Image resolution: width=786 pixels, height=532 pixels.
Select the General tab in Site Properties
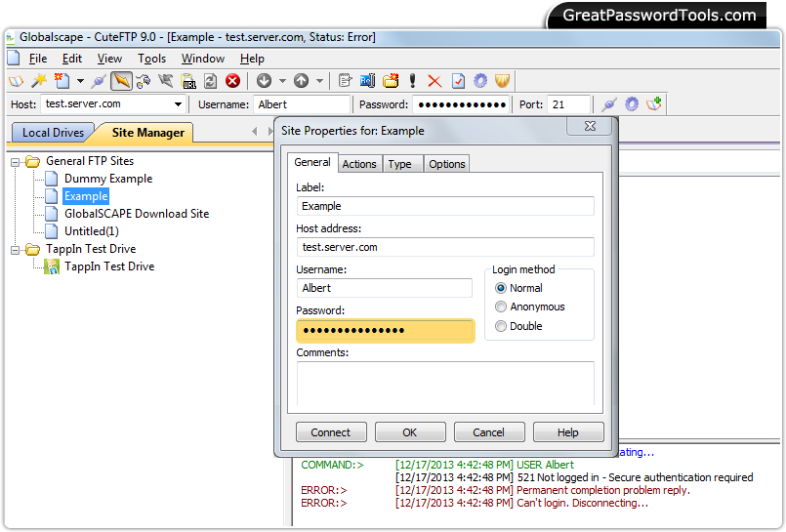click(312, 162)
